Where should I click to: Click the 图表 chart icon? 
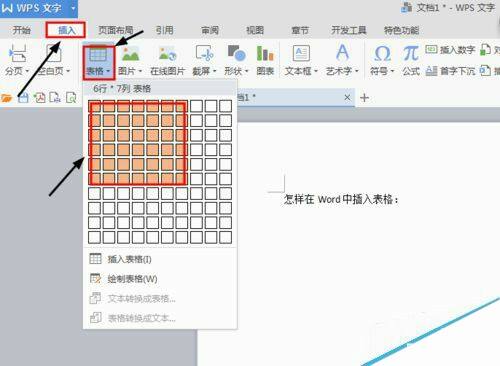tap(265, 54)
